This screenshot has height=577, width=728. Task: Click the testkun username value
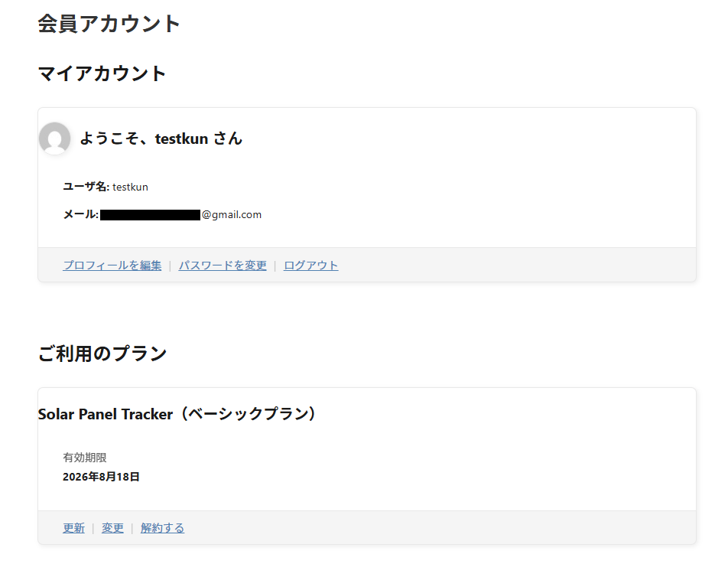131,187
